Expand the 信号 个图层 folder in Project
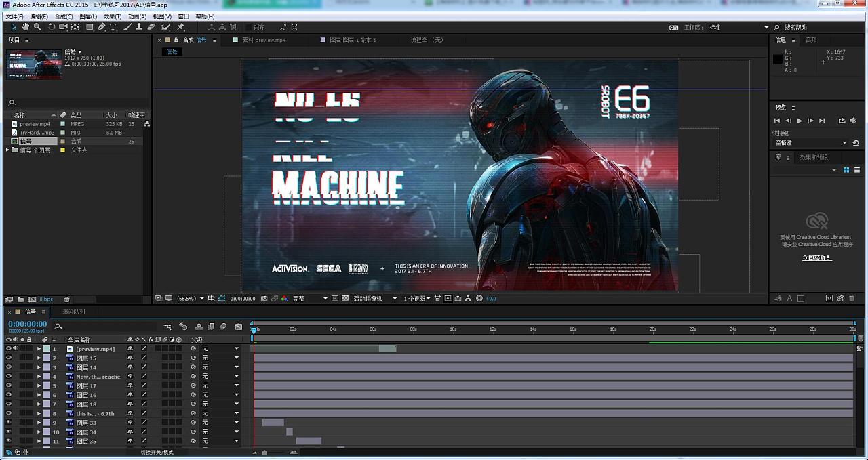868x460 pixels. click(7, 150)
